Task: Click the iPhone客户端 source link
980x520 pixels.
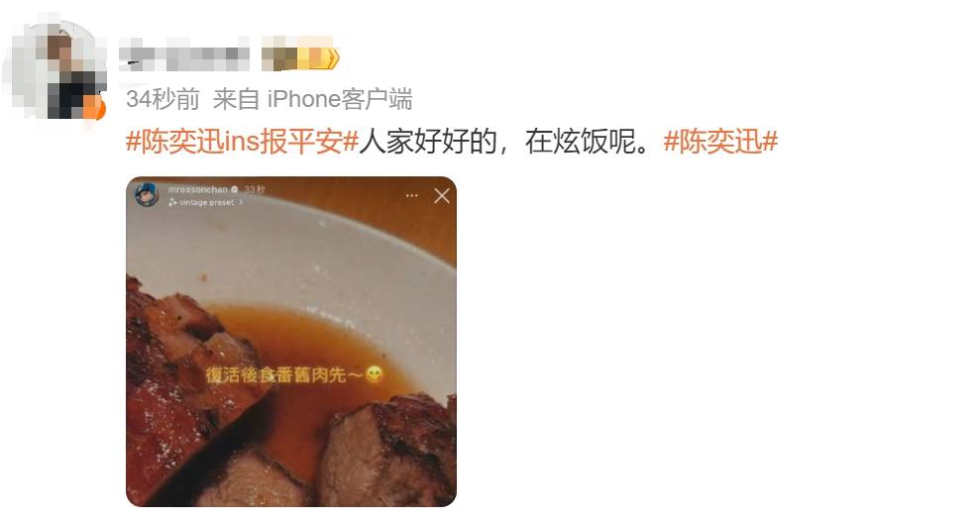Action: (x=340, y=99)
